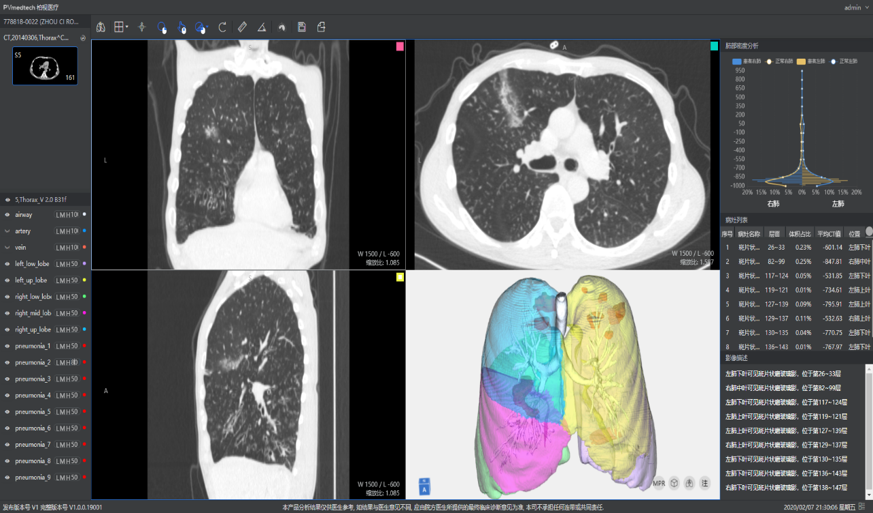The image size is (873, 513).
Task: Select the ruler measurement tool
Action: tap(242, 27)
